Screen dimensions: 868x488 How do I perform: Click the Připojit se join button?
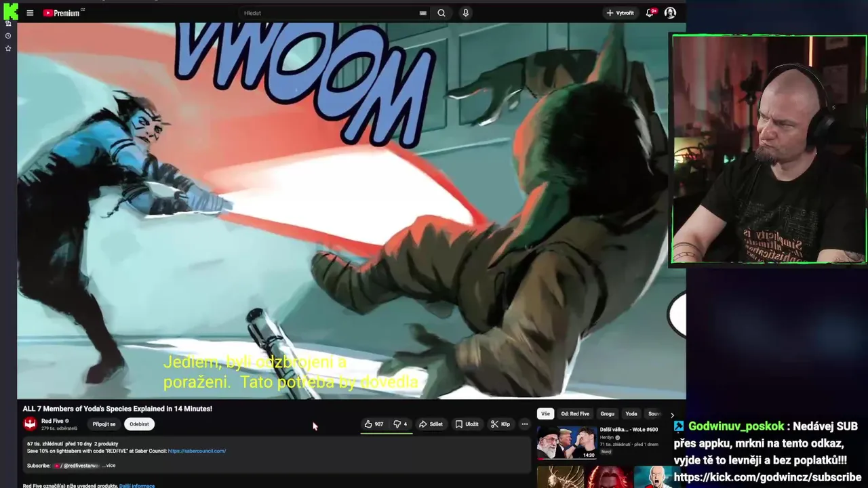104,424
